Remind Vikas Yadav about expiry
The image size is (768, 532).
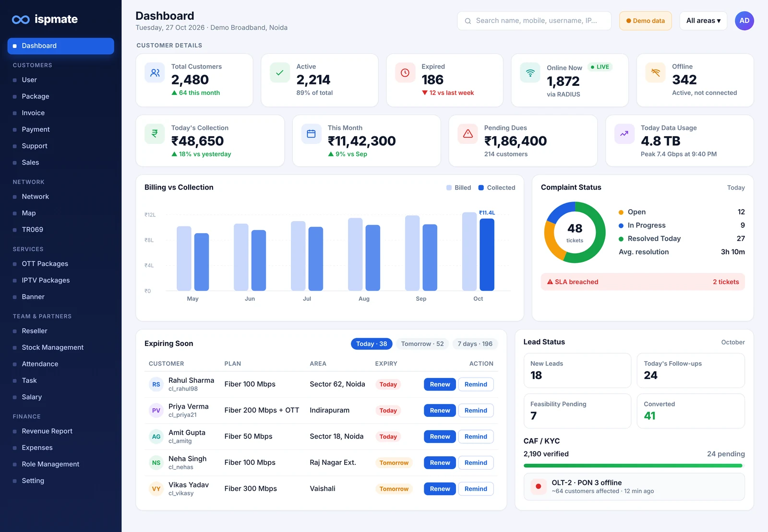[476, 489]
